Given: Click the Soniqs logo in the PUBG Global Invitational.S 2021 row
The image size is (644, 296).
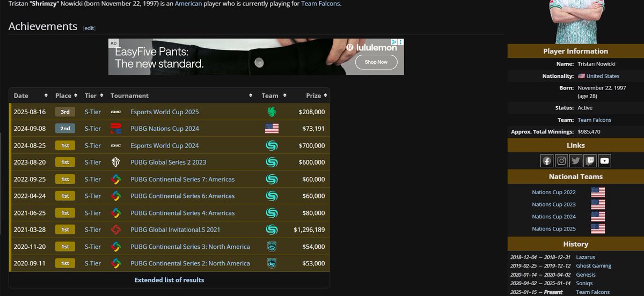Looking at the screenshot, I should click(272, 230).
